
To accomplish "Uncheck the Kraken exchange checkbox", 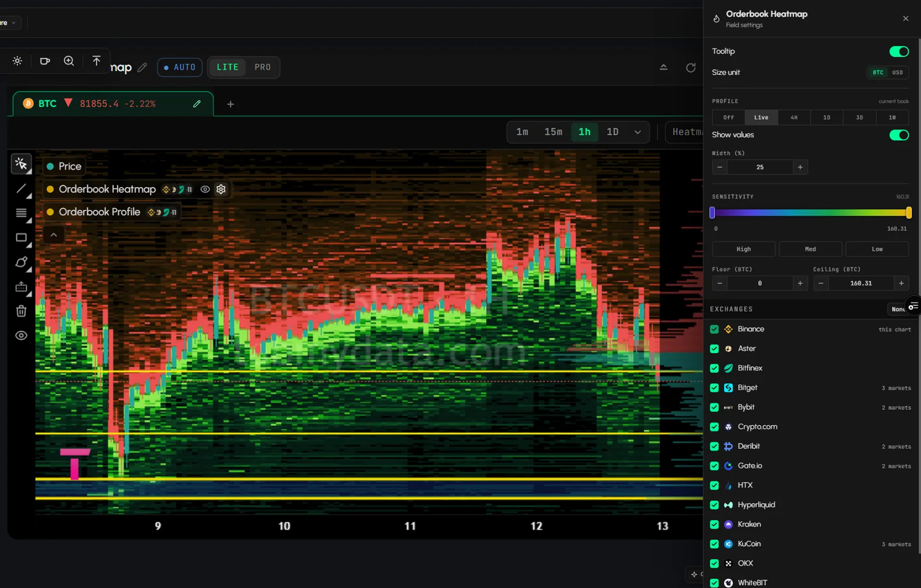I will (x=714, y=525).
